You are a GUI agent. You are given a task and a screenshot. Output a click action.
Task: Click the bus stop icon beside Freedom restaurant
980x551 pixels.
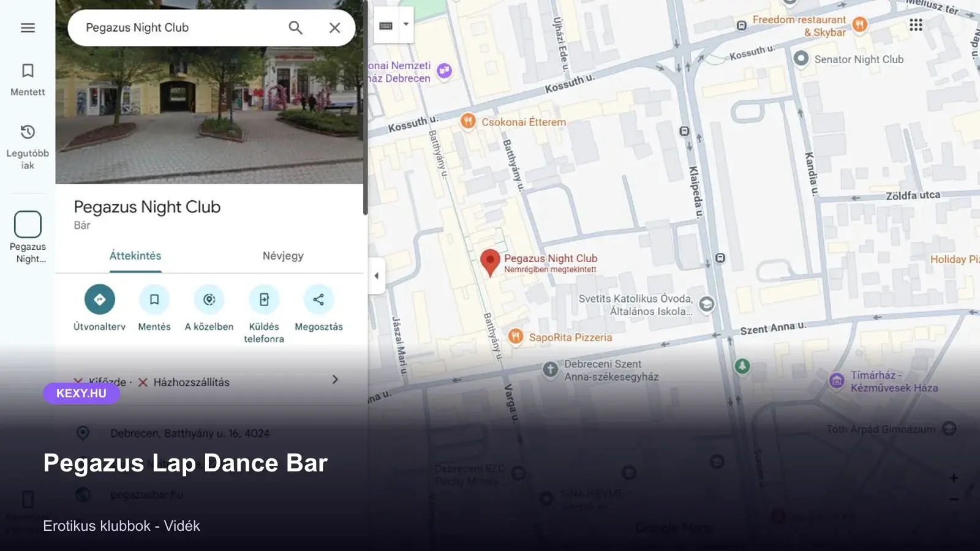[741, 25]
